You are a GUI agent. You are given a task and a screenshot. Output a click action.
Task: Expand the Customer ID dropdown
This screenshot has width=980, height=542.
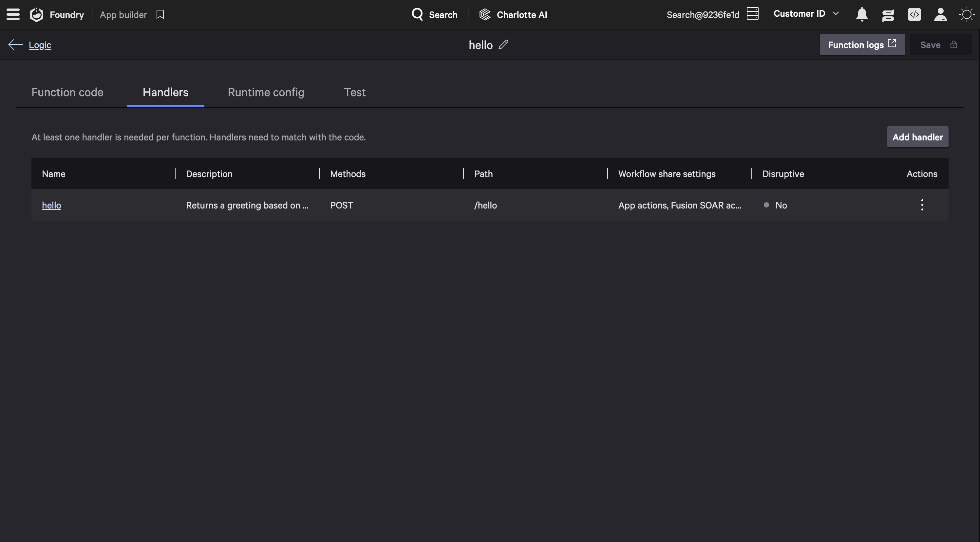click(x=806, y=14)
